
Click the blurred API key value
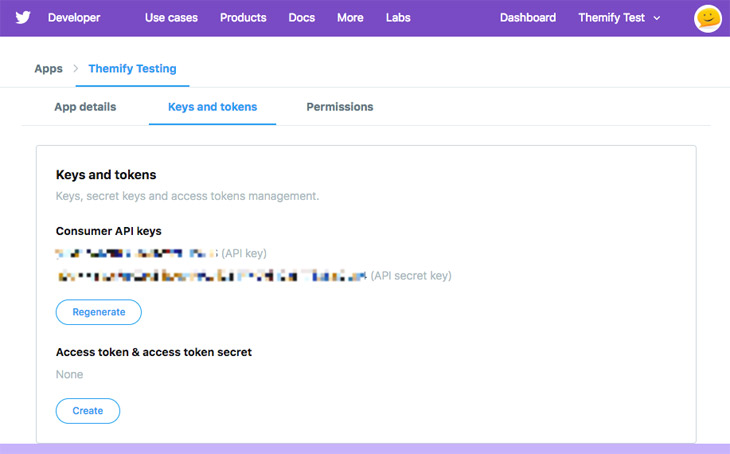136,253
